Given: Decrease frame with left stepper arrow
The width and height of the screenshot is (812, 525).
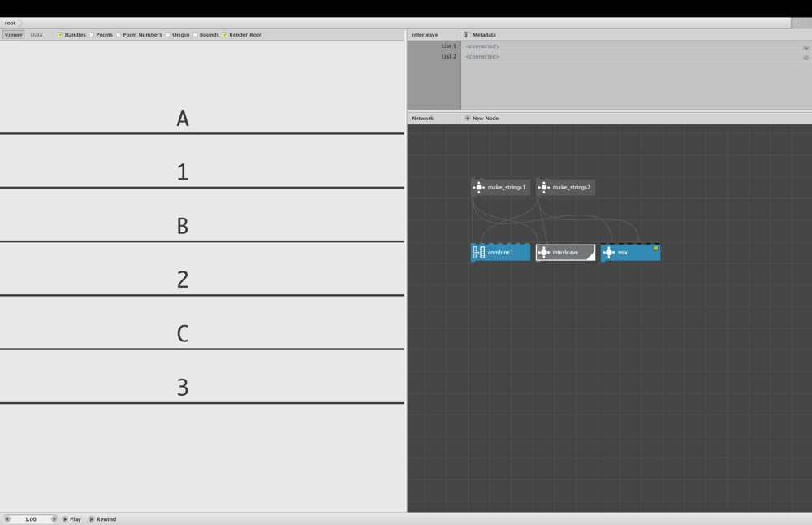Looking at the screenshot, I should [x=7, y=518].
